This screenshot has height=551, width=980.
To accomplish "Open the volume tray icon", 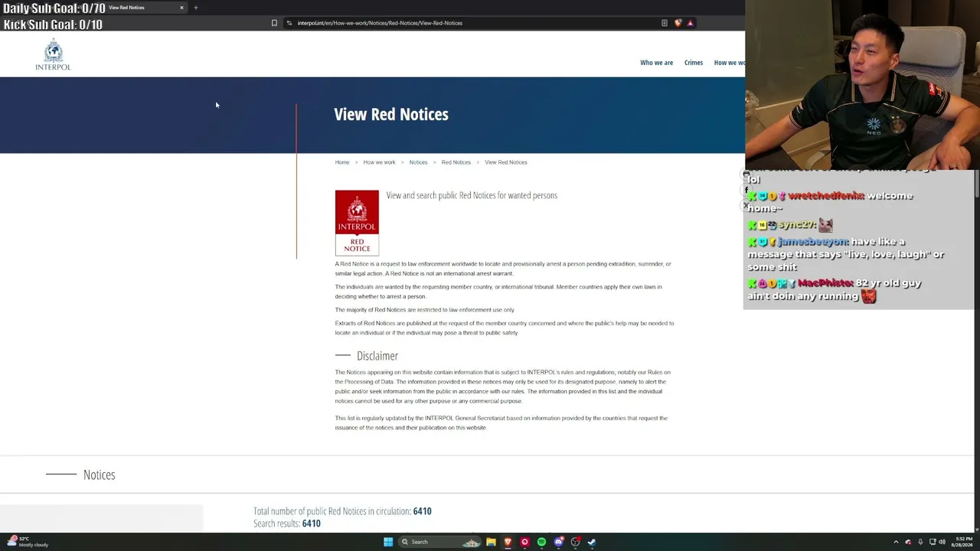I will coord(942,542).
